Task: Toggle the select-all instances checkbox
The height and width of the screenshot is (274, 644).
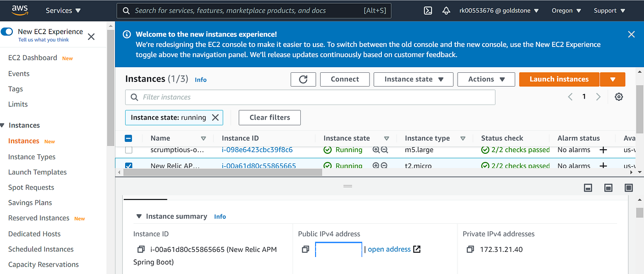Action: [x=129, y=138]
